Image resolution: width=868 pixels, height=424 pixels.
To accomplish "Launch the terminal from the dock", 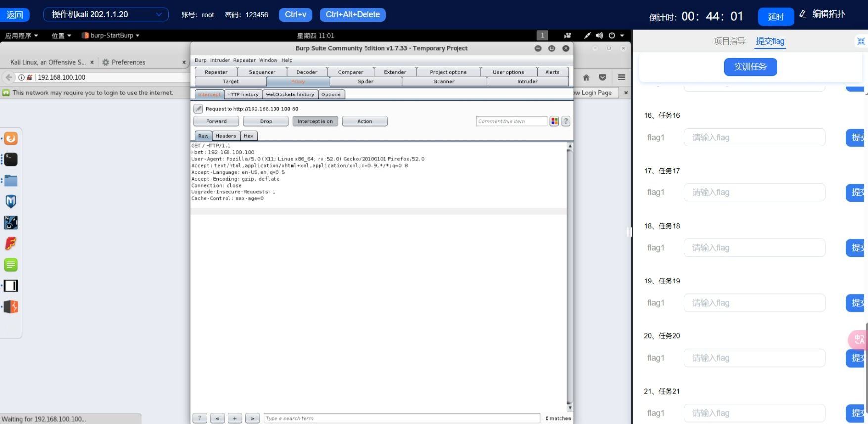I will [x=11, y=159].
